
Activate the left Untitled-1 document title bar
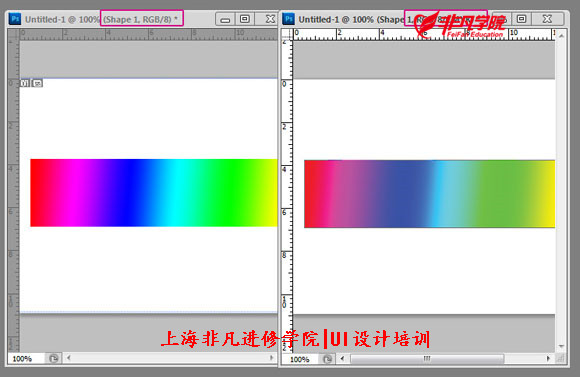(111, 19)
